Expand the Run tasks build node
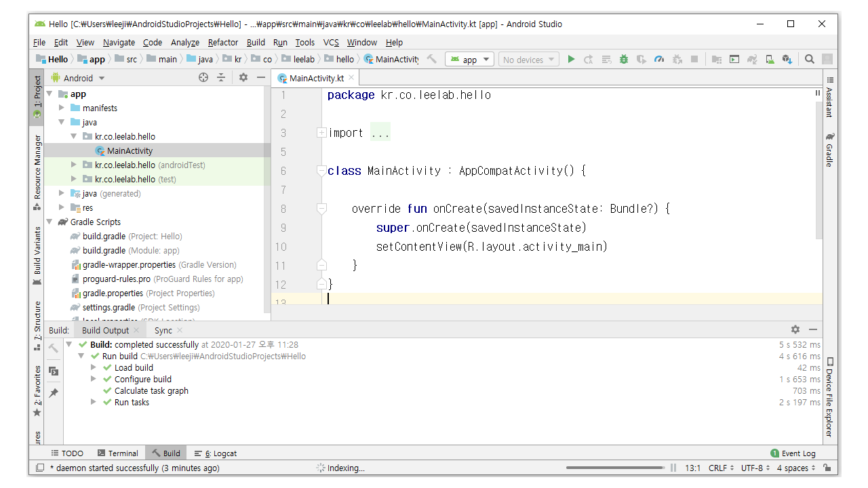Screen dimensions: 868x488 pos(94,402)
